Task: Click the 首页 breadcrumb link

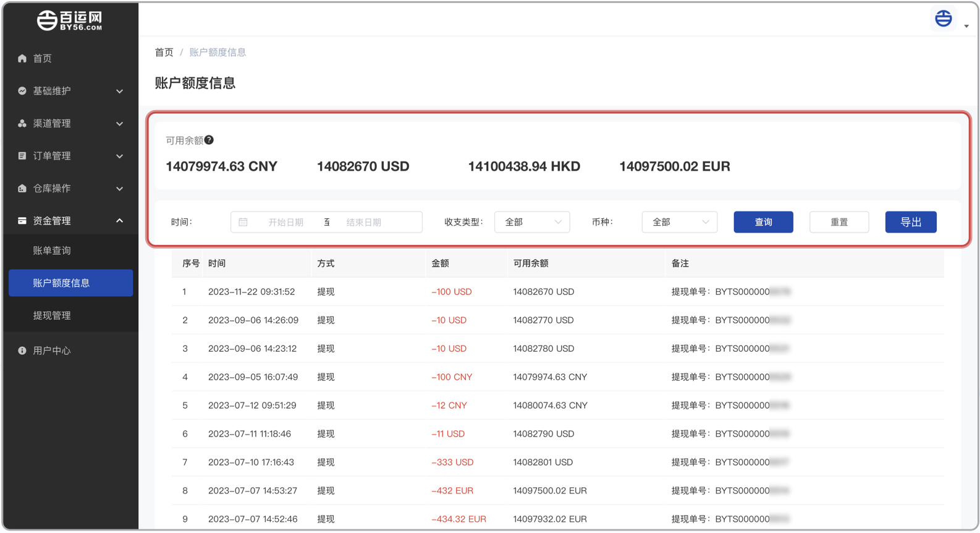Action: click(164, 53)
